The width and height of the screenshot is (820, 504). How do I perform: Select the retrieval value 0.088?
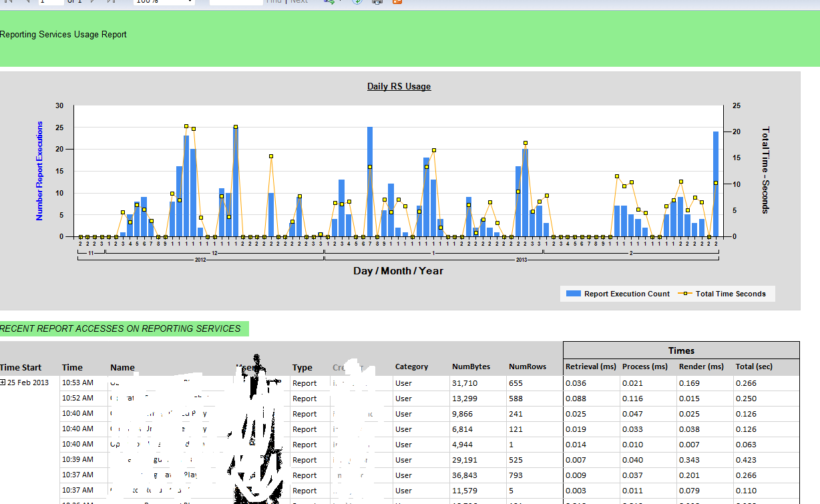(576, 399)
